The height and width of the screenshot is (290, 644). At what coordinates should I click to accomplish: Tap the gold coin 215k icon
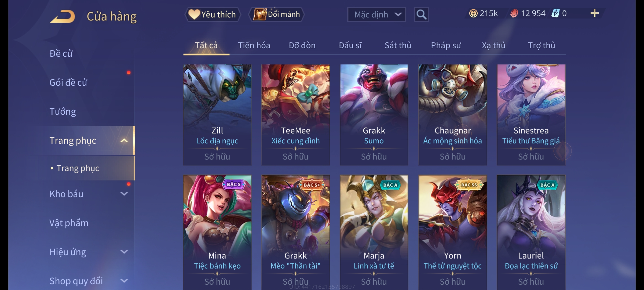tap(473, 13)
